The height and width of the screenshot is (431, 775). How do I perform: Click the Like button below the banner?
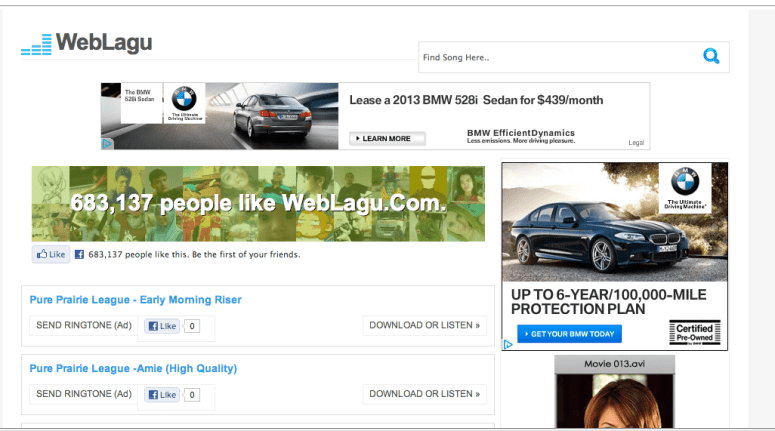click(x=51, y=254)
